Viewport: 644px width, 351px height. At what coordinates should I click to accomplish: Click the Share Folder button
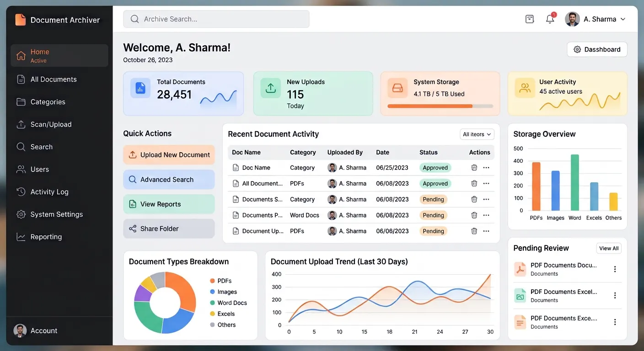tap(169, 229)
